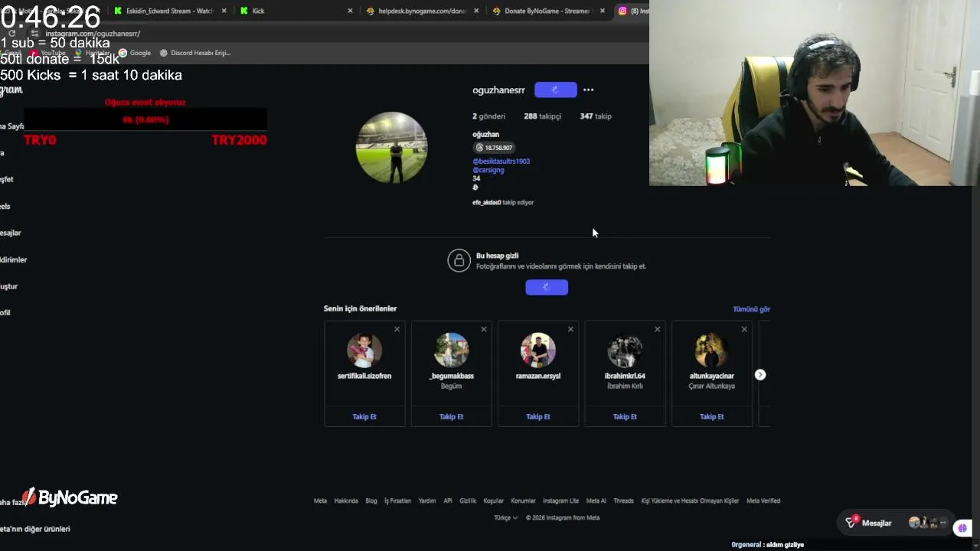The image size is (980, 551).
Task: Click the Konumlar footer link
Action: (523, 500)
